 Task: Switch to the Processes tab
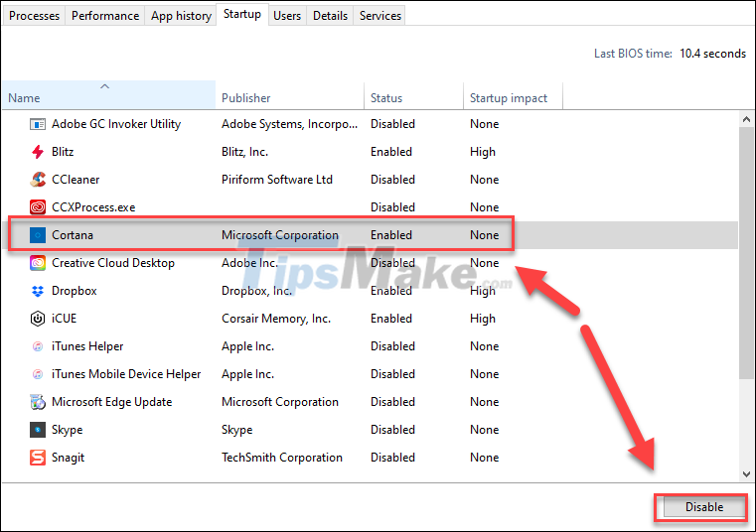(34, 16)
